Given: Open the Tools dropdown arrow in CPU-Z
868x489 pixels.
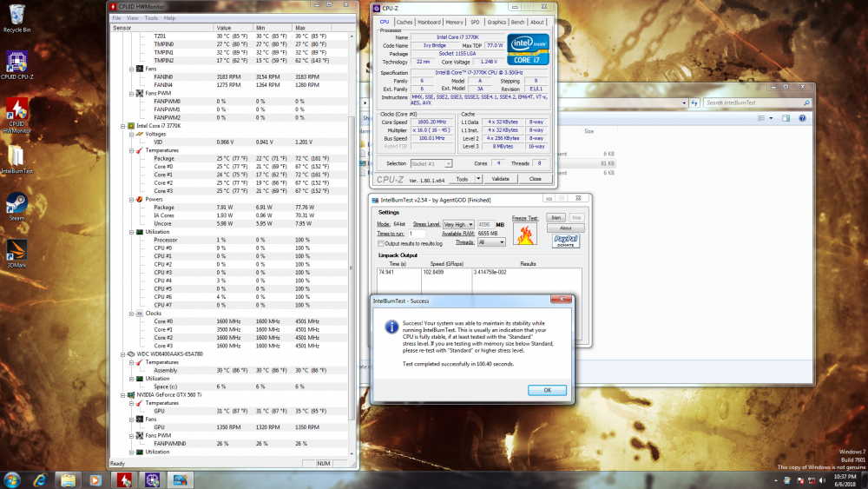Looking at the screenshot, I should 478,179.
